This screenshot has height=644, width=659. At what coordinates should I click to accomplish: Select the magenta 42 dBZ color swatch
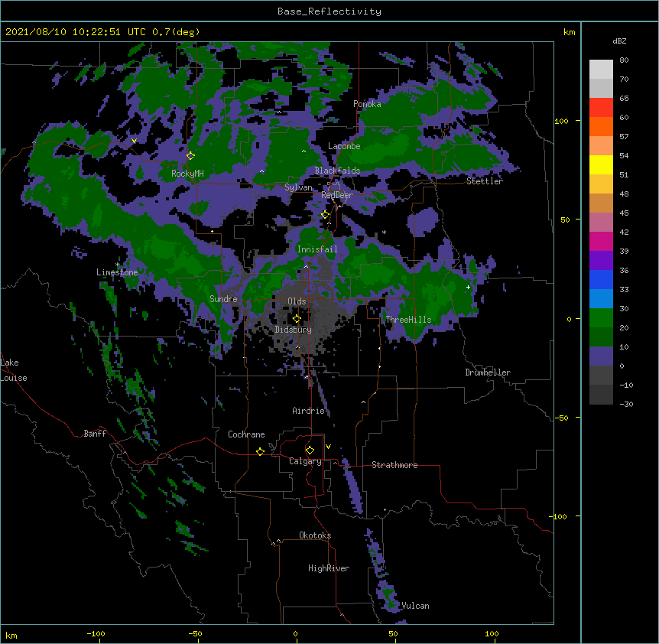601,241
